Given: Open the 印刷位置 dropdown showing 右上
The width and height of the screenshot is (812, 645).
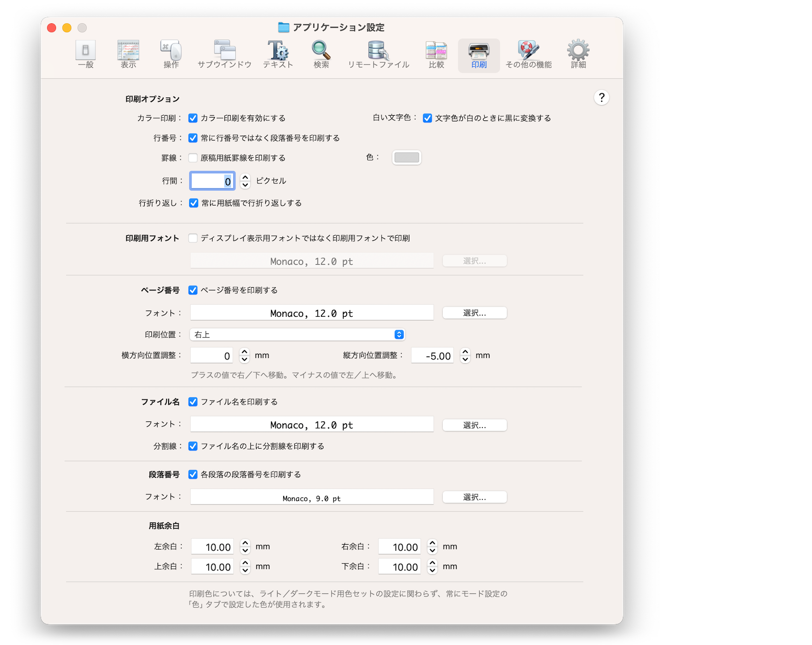Looking at the screenshot, I should tap(297, 334).
